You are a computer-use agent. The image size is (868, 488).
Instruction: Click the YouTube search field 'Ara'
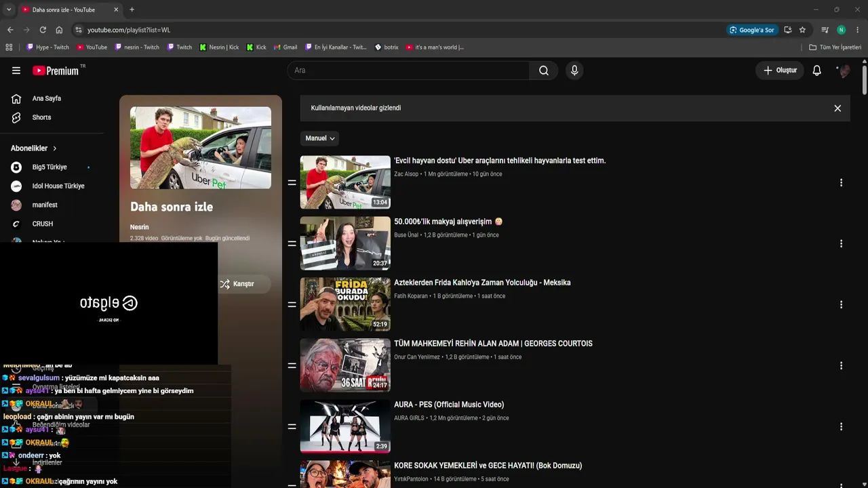click(408, 70)
